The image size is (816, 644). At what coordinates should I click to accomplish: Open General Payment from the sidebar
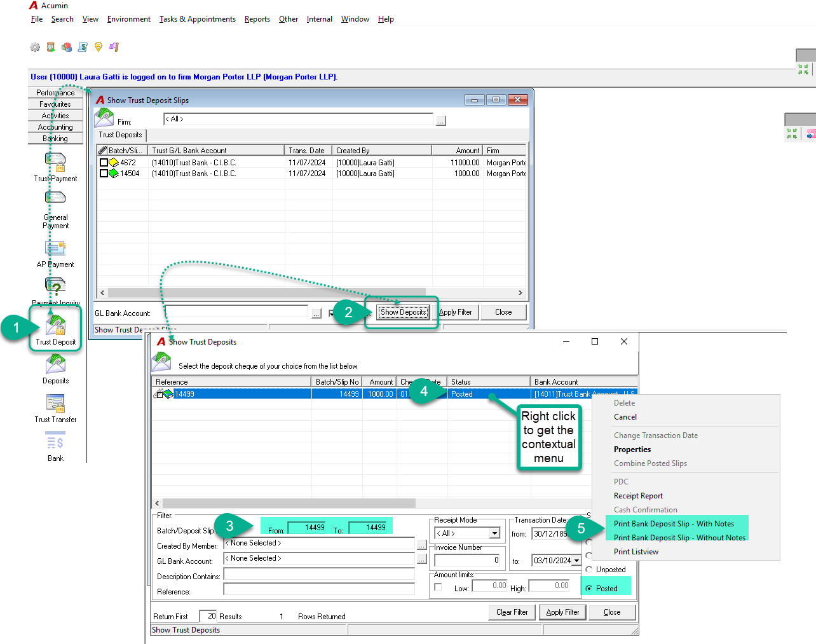tap(55, 210)
